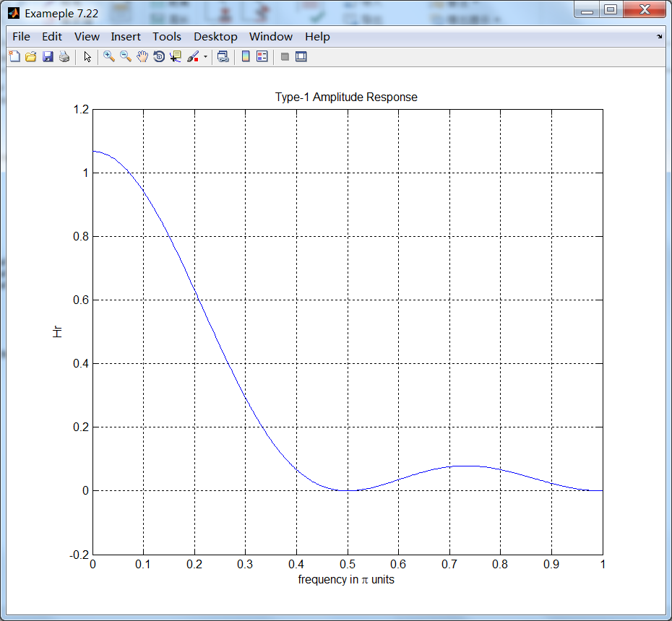The width and height of the screenshot is (672, 621).
Task: Open the Insert menu
Action: 126,37
